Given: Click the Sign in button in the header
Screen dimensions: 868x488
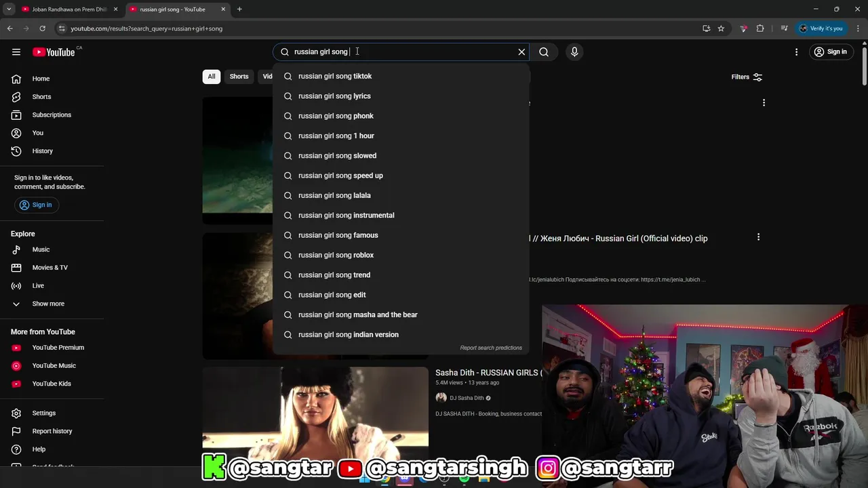Looking at the screenshot, I should (x=831, y=52).
